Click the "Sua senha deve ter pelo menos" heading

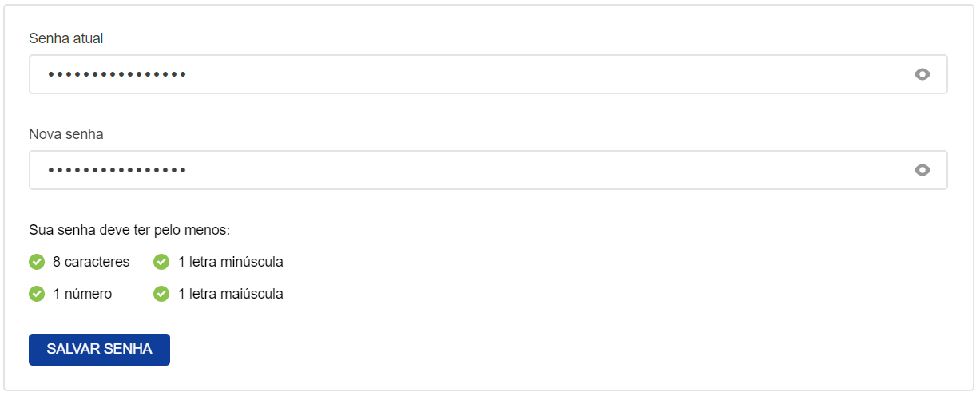[x=129, y=231]
